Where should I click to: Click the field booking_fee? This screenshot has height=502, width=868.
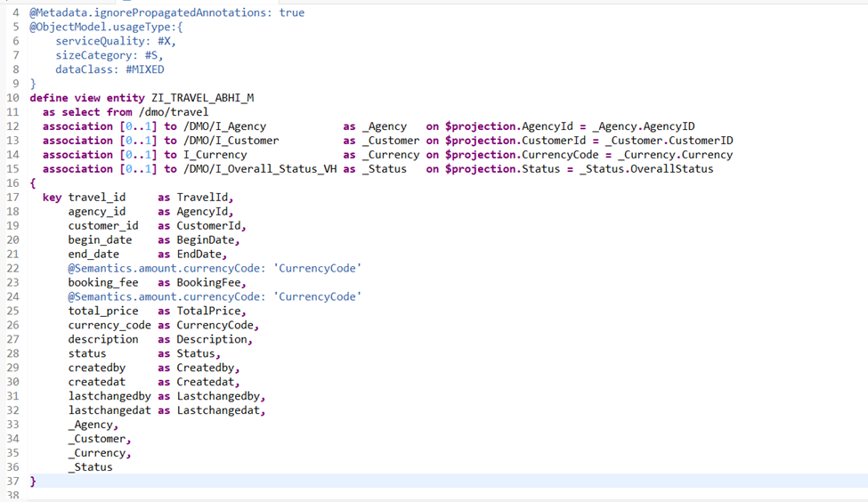(x=103, y=282)
